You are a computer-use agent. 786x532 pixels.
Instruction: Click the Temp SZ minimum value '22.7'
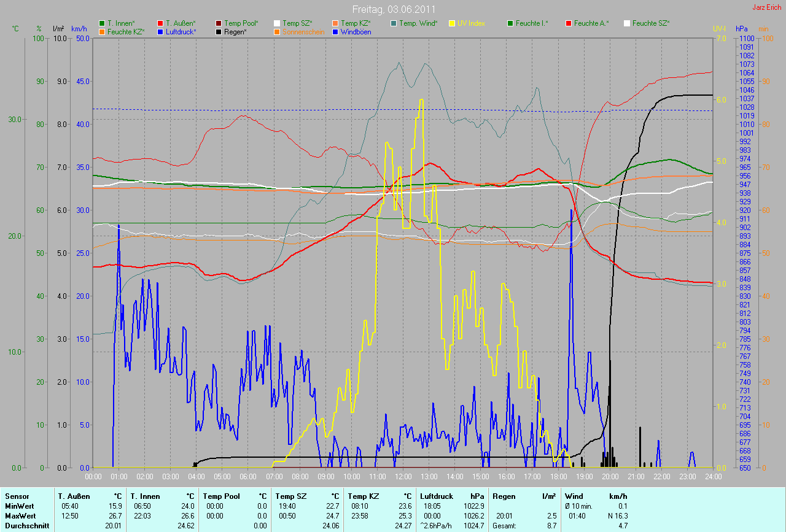[x=332, y=506]
